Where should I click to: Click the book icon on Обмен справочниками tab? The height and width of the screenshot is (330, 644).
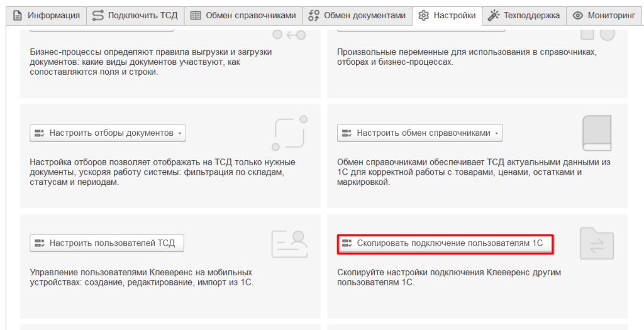pos(196,16)
